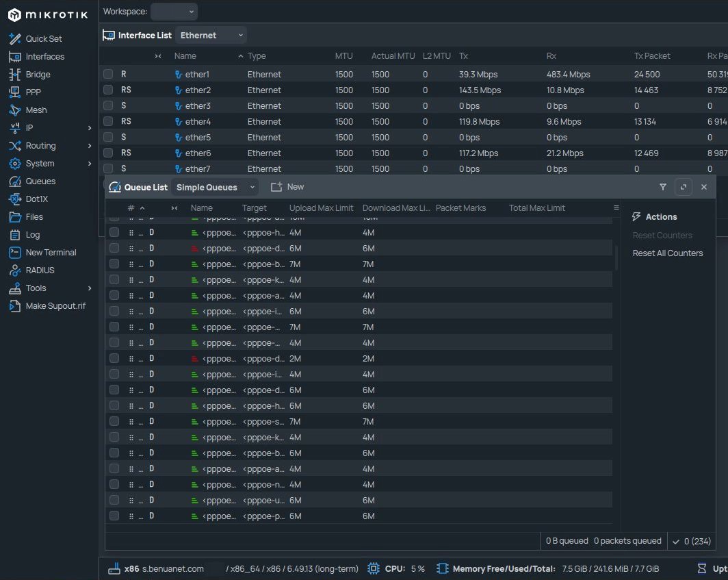The width and height of the screenshot is (728, 580).
Task: Click the Actions lightning icon
Action: click(x=636, y=216)
